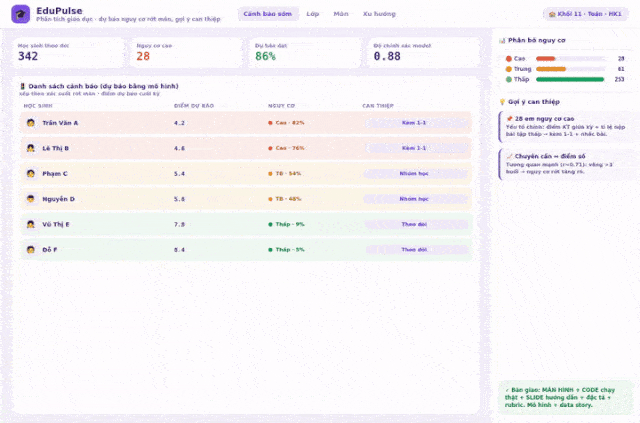Click the ĐIỂM DỰ BÁO column header
The height and width of the screenshot is (423, 640).
pyautogui.click(x=194, y=106)
